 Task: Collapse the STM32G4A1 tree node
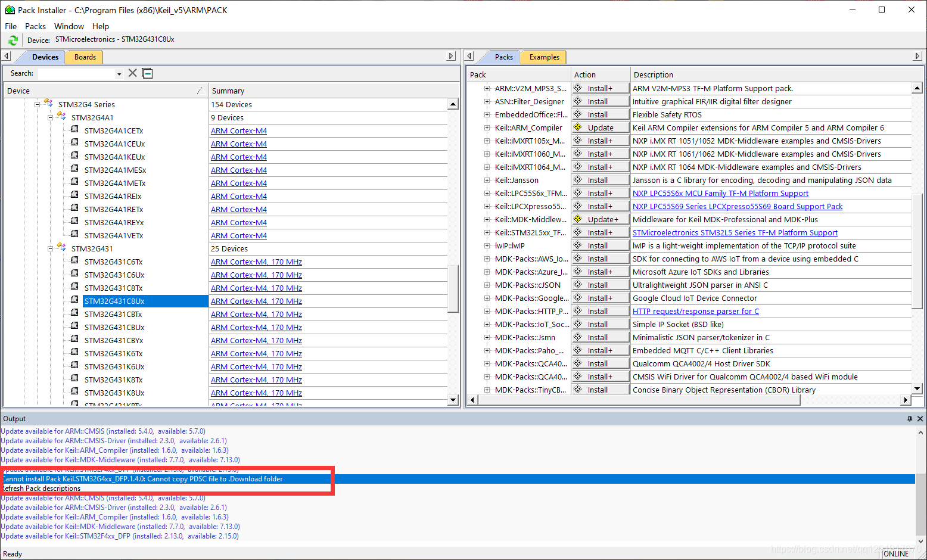50,117
